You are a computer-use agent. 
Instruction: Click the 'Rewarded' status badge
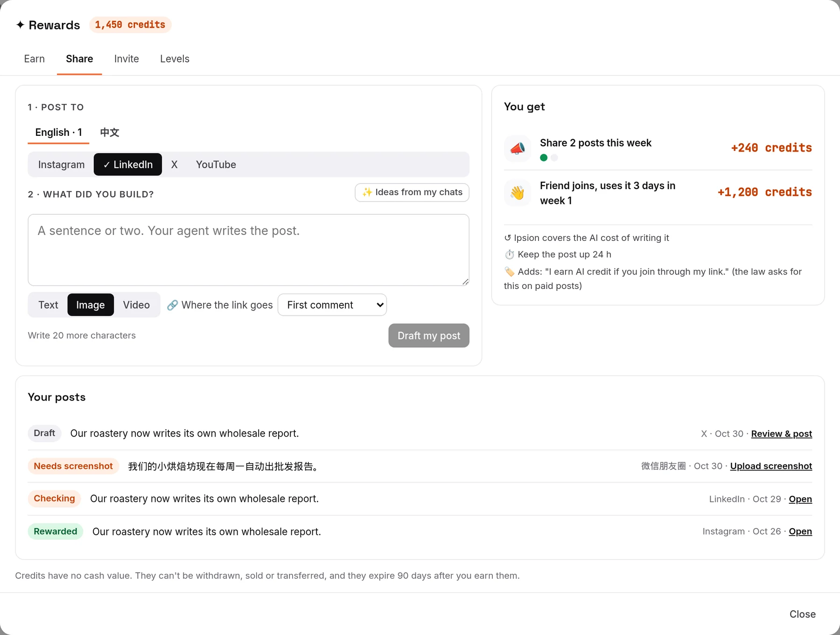pyautogui.click(x=56, y=531)
